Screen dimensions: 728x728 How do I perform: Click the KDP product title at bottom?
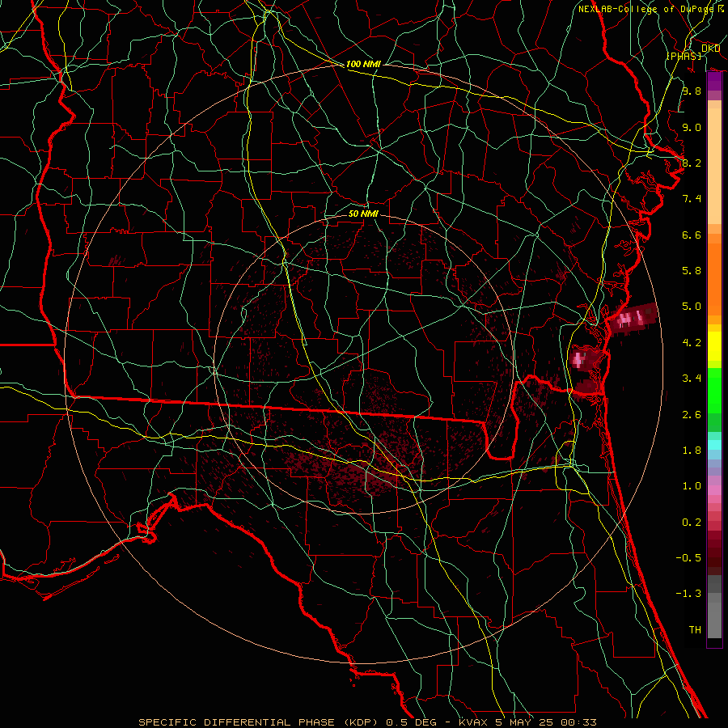tap(367, 722)
